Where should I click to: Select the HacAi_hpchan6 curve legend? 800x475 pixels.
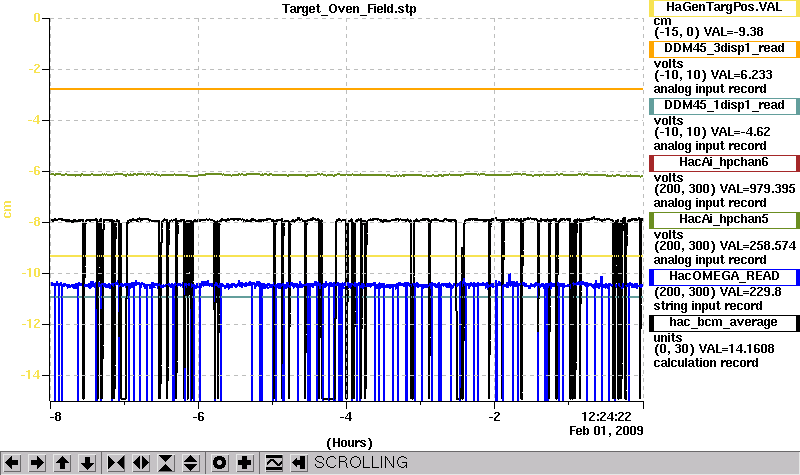(724, 163)
